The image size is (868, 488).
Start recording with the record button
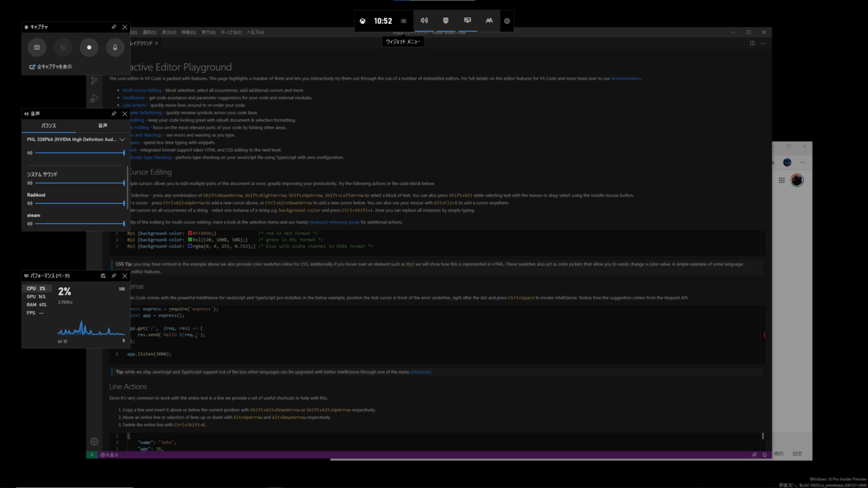coord(89,47)
